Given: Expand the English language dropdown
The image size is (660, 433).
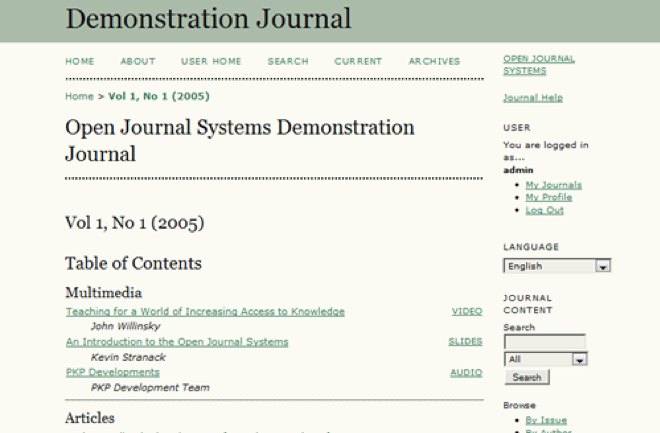Looking at the screenshot, I should click(x=556, y=266).
